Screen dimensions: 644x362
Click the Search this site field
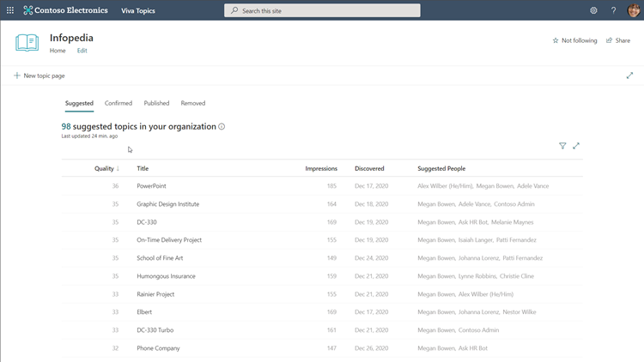point(322,10)
